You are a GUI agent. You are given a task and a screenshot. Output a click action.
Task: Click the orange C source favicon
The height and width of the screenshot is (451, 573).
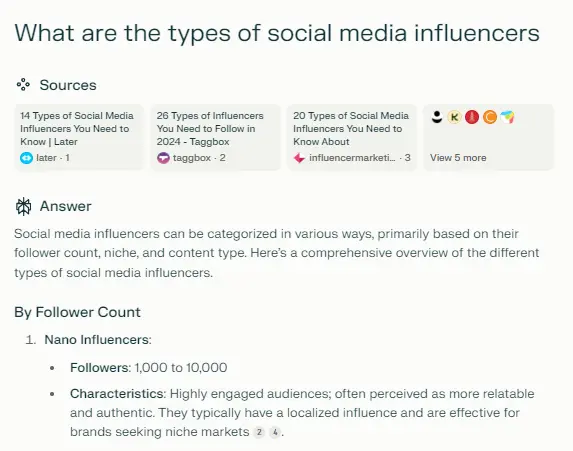tap(490, 117)
